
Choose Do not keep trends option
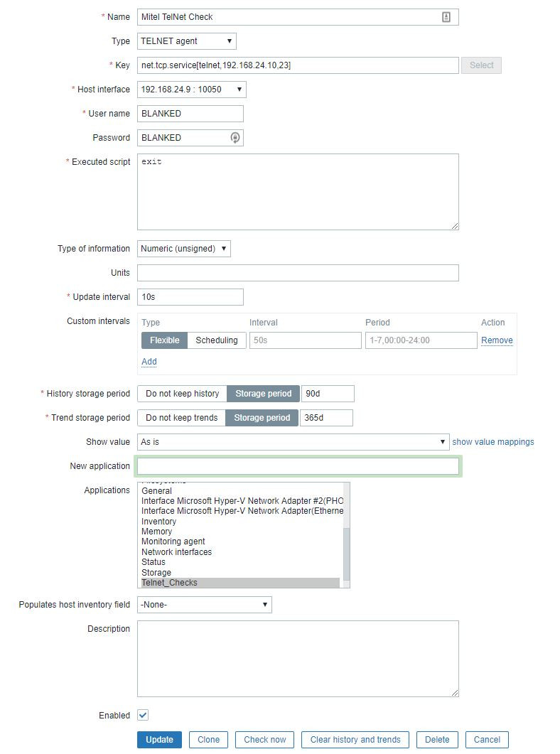181,418
